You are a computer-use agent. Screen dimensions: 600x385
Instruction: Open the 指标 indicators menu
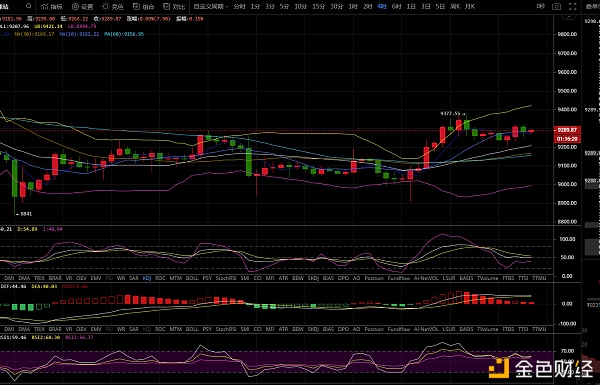(x=52, y=7)
